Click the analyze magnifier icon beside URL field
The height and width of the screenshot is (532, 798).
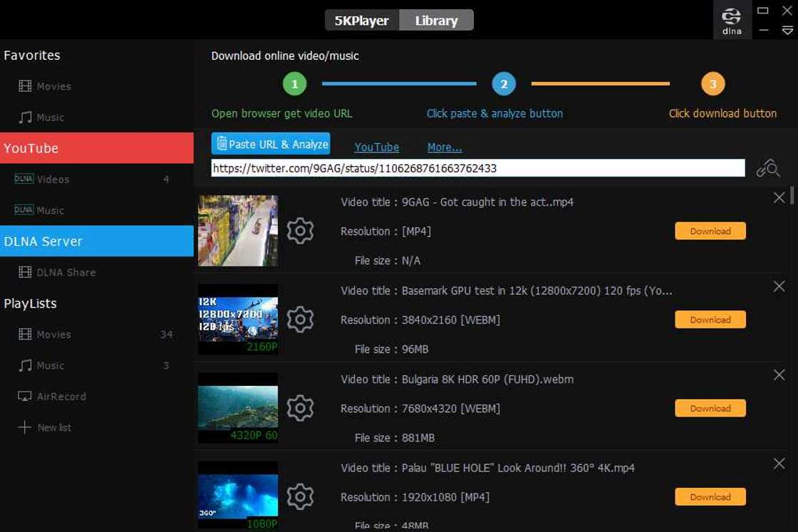tap(768, 168)
